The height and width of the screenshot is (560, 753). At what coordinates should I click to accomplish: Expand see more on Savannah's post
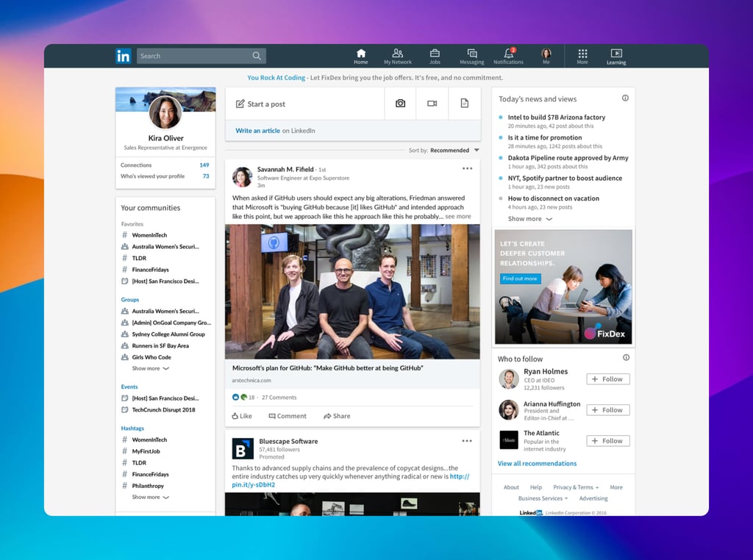[457, 216]
